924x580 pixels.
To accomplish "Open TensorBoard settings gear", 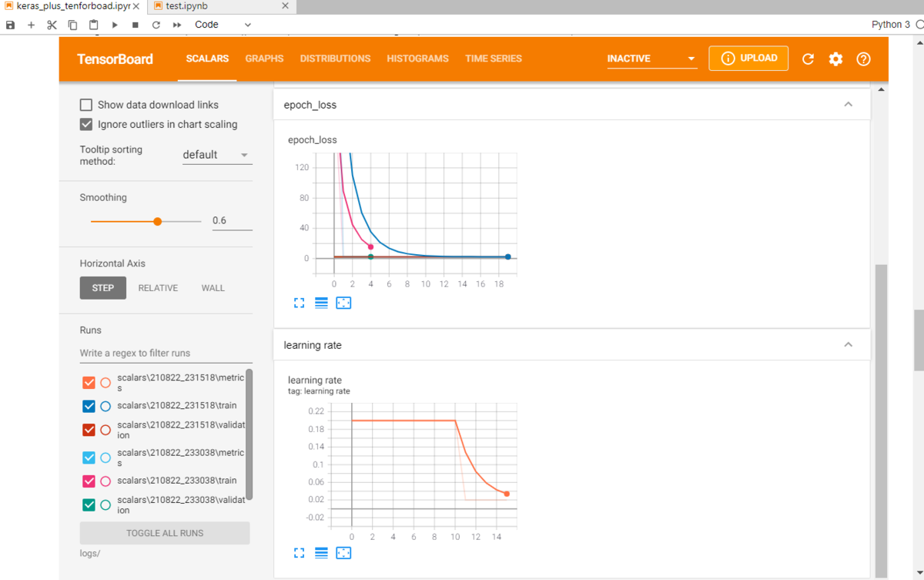I will [x=835, y=59].
